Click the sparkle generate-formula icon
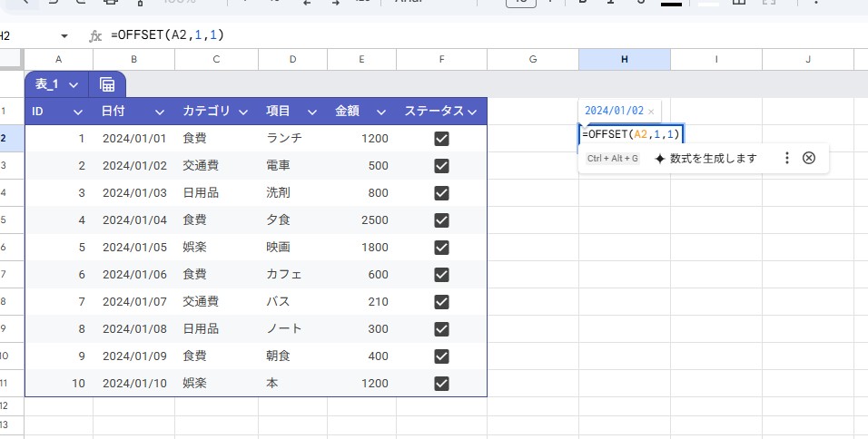 659,158
